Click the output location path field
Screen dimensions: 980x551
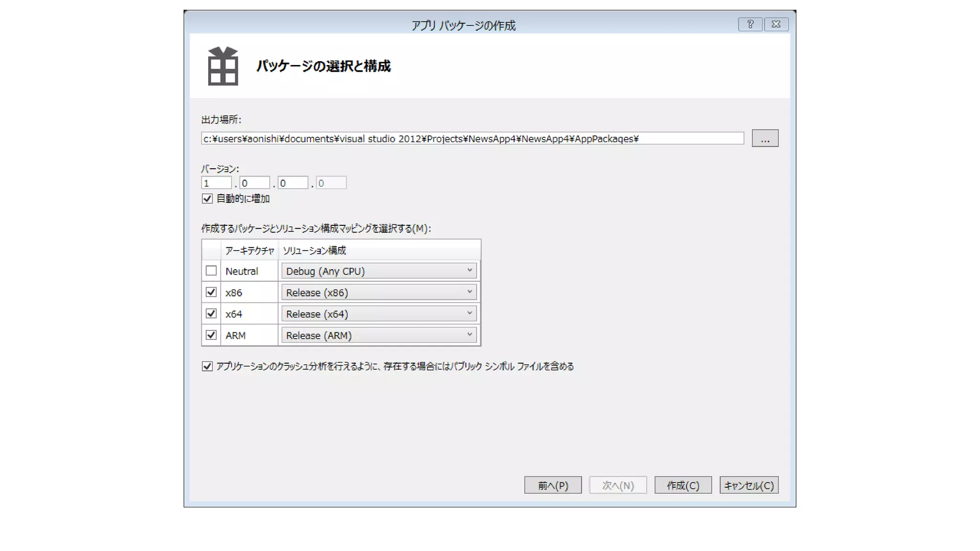click(x=472, y=139)
